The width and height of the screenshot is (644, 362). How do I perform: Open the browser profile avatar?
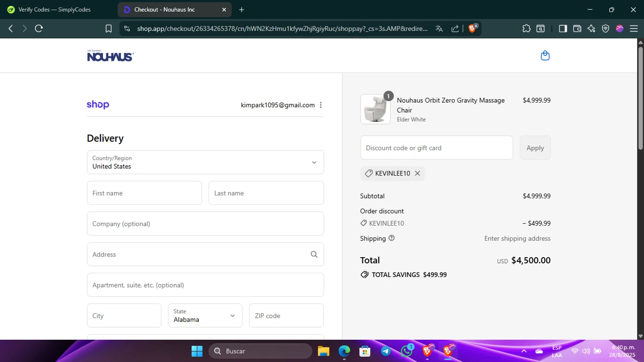(x=620, y=28)
